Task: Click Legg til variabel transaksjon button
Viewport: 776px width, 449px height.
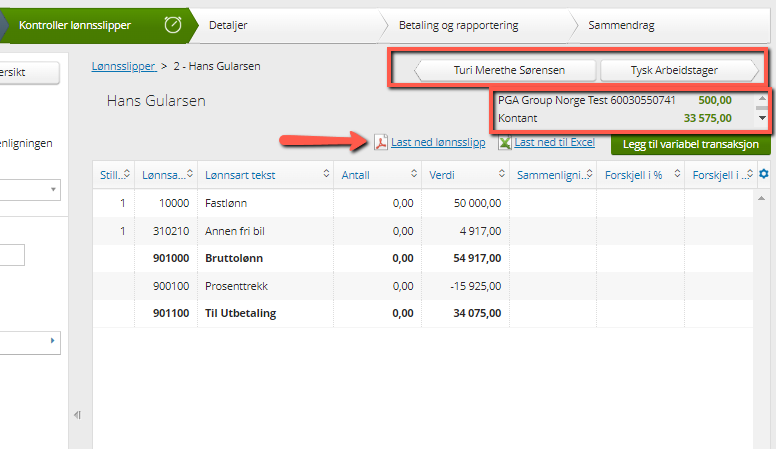Action: tap(691, 144)
